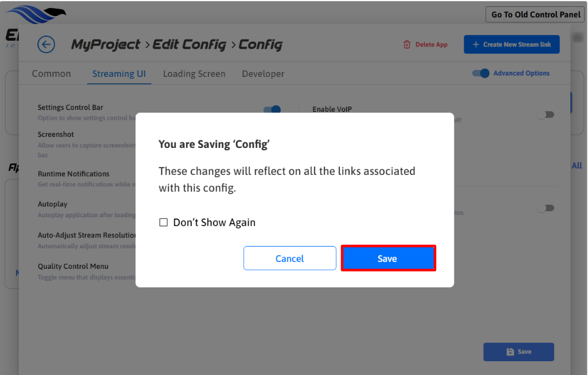Check the Don't Show Again checkbox
The width and height of the screenshot is (588, 375).
[163, 222]
